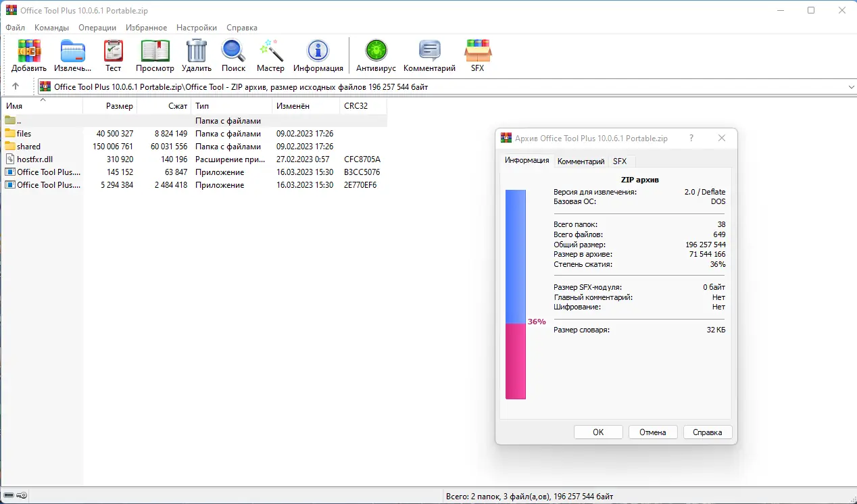Click the up-folder navigation arrow
The height and width of the screenshot is (504, 857).
click(x=16, y=86)
